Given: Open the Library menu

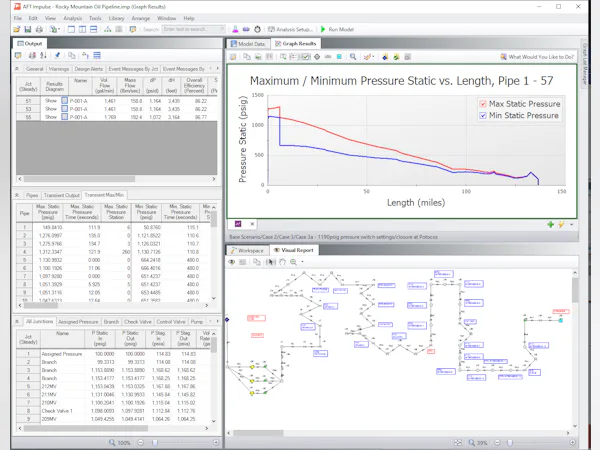Looking at the screenshot, I should click(x=116, y=18).
